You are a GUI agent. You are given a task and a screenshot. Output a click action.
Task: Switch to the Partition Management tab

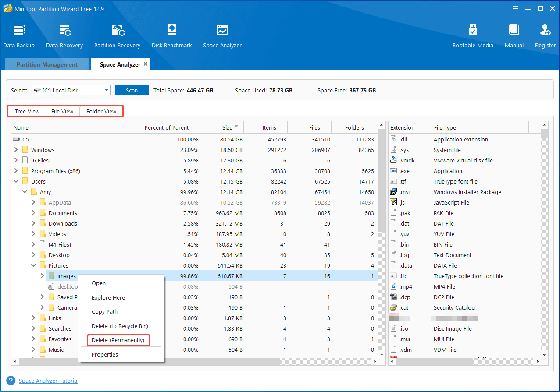(x=46, y=64)
